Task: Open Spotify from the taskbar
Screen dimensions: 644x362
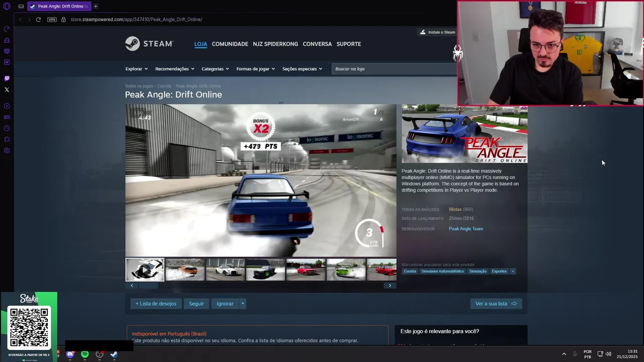Action: 85,354
